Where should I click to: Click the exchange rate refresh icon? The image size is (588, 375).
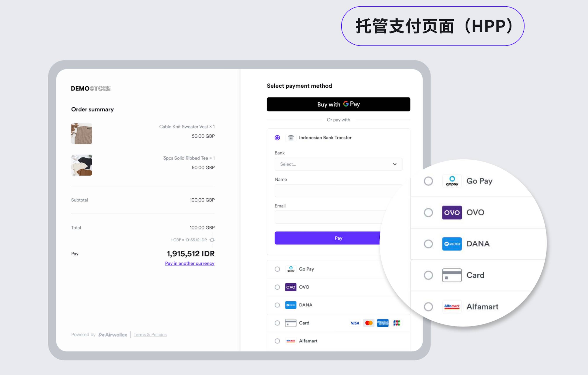(212, 240)
